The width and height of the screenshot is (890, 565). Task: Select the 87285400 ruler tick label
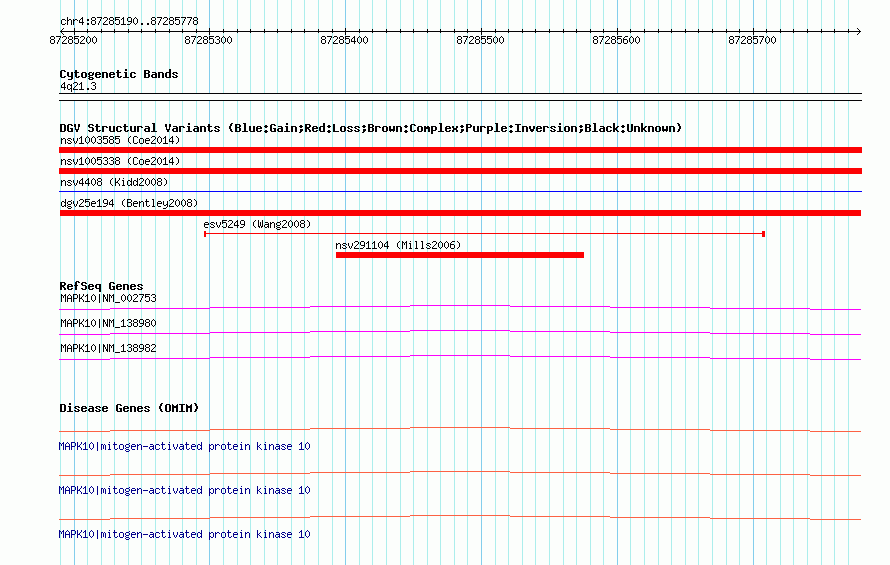coord(344,40)
